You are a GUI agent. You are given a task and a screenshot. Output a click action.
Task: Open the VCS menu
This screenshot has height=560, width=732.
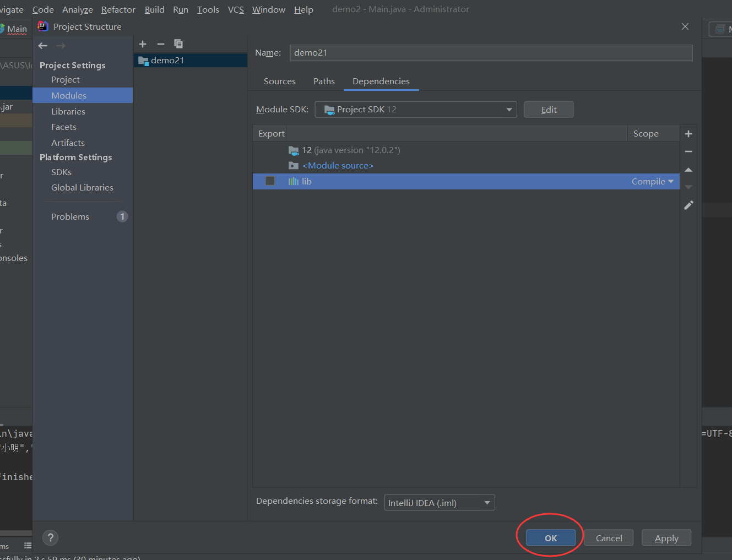pyautogui.click(x=236, y=9)
